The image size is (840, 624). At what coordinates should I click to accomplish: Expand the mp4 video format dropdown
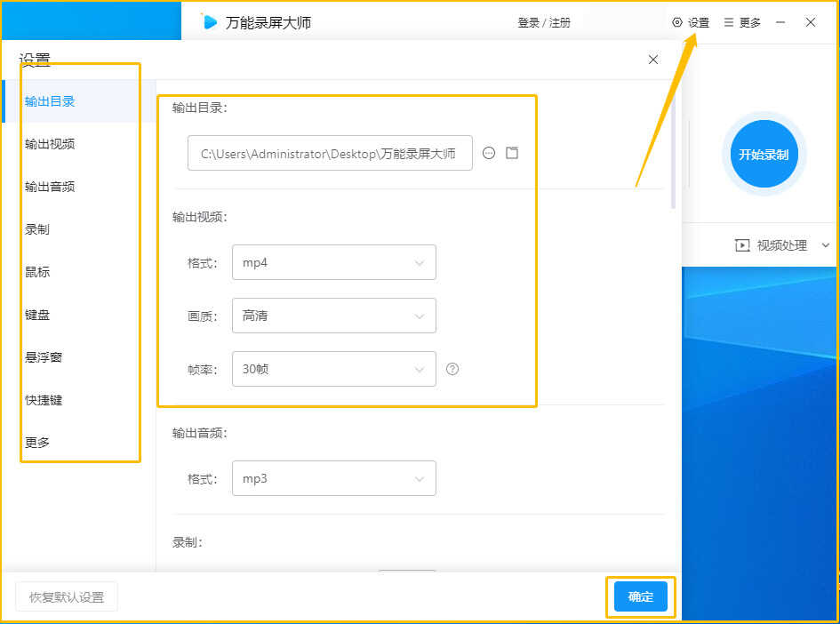click(333, 262)
